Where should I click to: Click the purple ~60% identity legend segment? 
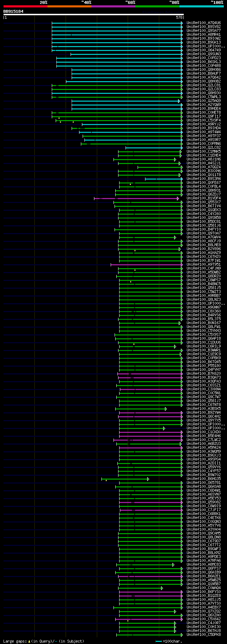pos(113,6)
